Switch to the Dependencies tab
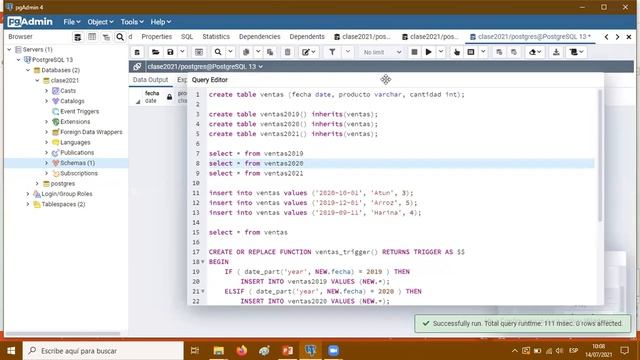 (260, 37)
